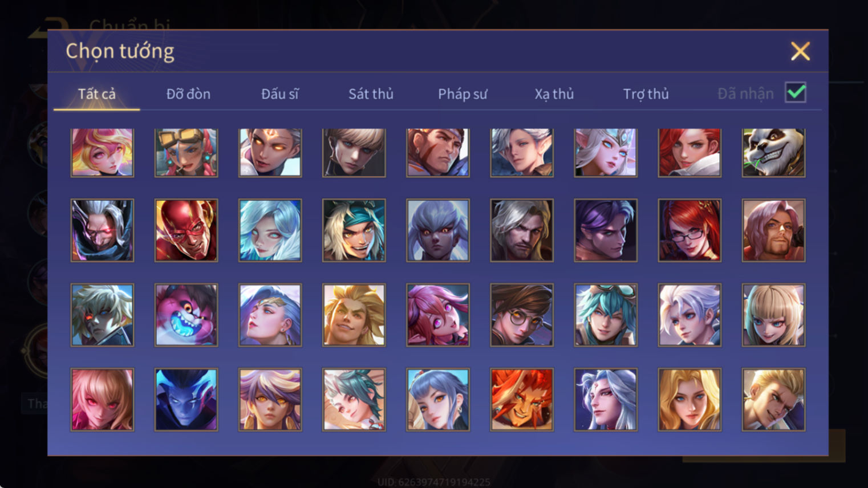868x488 pixels.
Task: Pick the orange flaming demon hero portrait
Action: click(x=522, y=399)
